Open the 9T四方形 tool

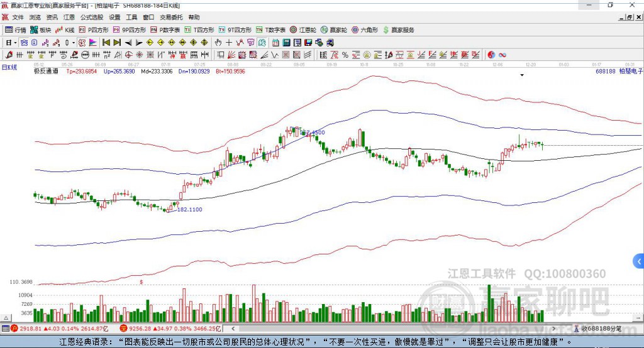(x=235, y=30)
